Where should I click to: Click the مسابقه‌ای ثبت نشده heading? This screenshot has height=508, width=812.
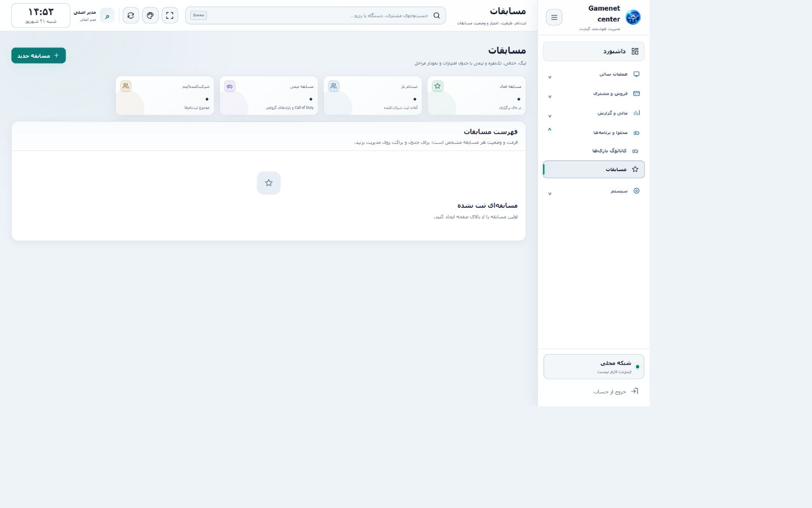(487, 205)
